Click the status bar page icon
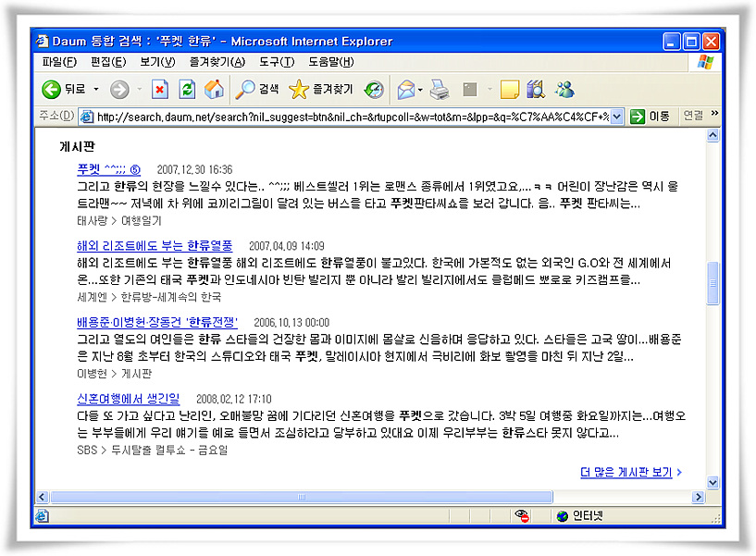 point(42,516)
